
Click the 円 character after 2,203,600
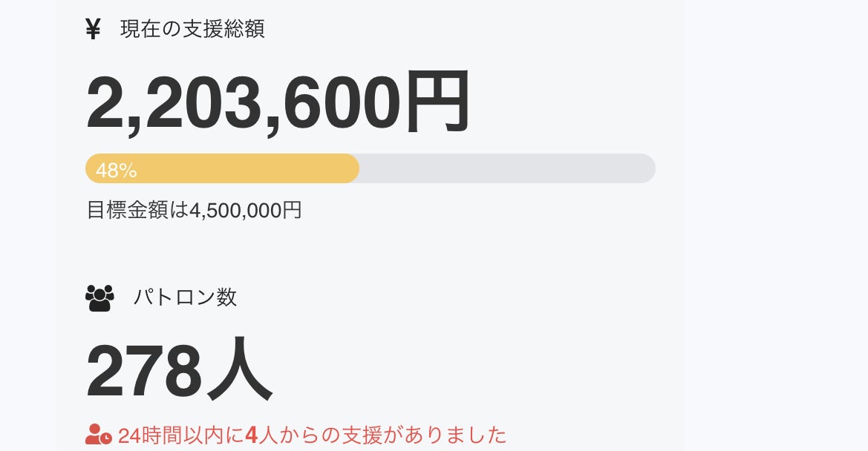point(437,102)
